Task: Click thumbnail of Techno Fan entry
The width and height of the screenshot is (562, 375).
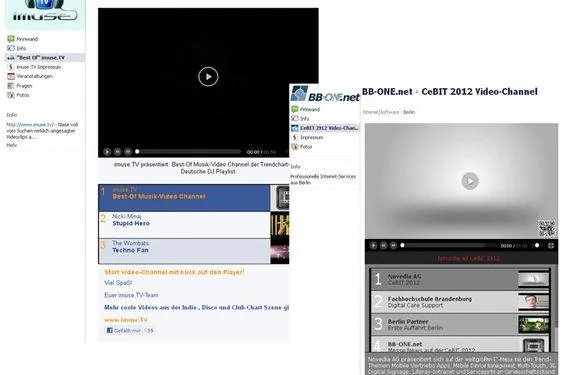Action: click(280, 251)
